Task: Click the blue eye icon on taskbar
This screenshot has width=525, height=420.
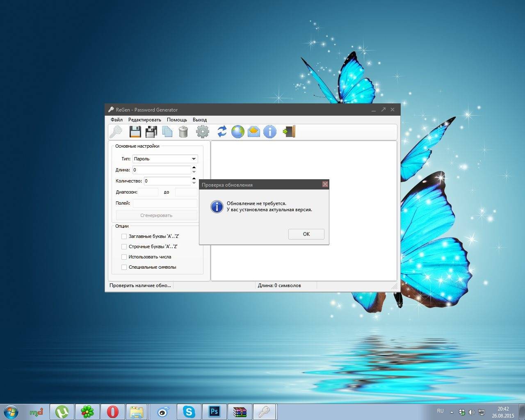Action: (x=163, y=412)
